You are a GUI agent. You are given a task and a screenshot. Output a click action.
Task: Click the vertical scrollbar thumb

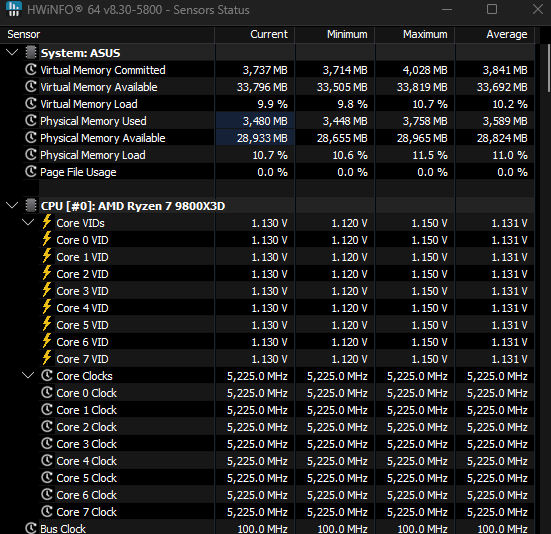[x=548, y=69]
